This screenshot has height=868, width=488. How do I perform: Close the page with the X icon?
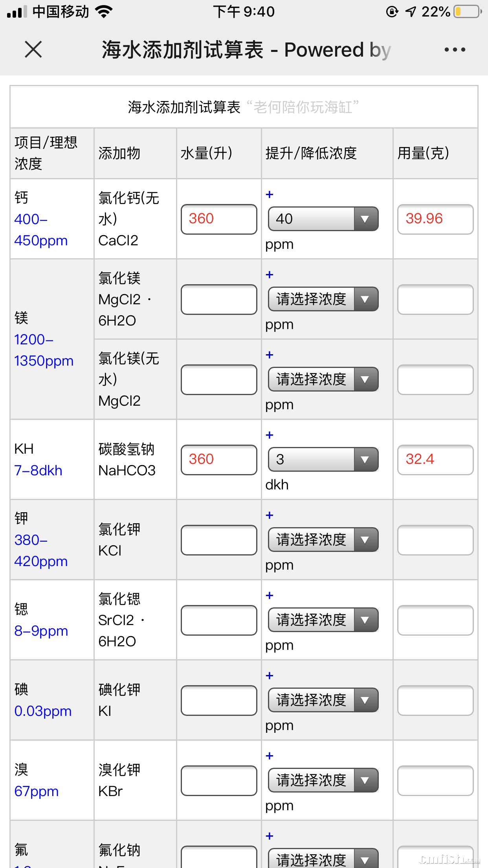(x=33, y=50)
